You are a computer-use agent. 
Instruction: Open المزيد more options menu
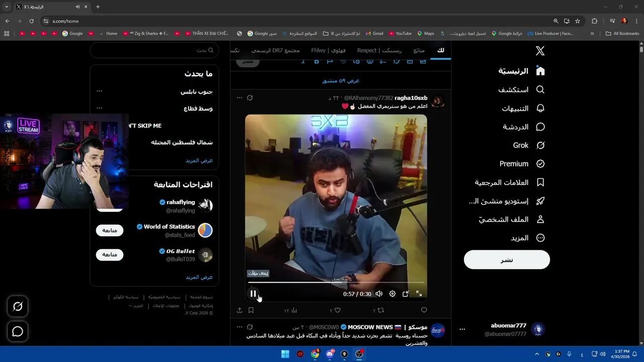click(528, 238)
